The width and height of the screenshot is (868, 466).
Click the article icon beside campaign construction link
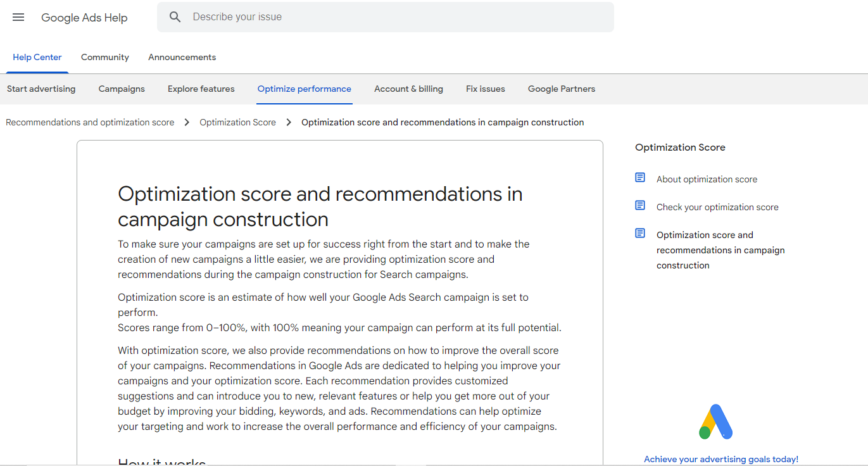tap(640, 234)
